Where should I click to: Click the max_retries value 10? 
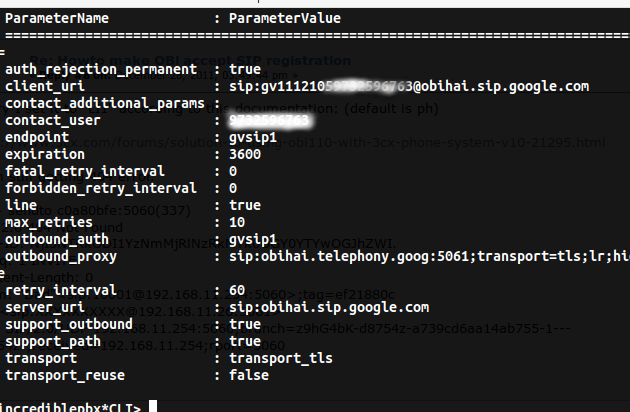[x=237, y=222]
